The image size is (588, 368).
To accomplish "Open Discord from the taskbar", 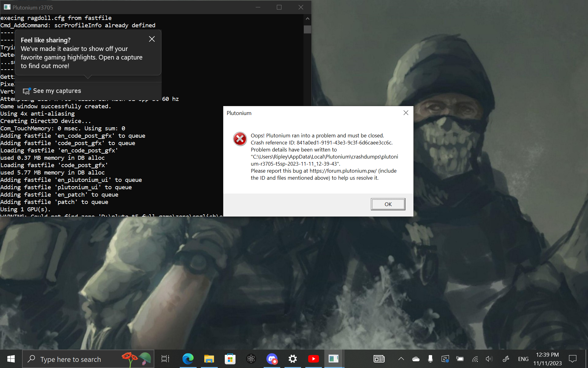I will (x=272, y=359).
